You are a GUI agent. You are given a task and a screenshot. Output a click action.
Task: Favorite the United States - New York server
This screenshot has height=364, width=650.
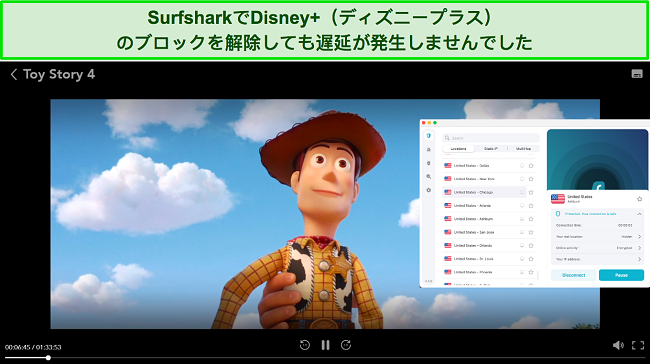[531, 179]
